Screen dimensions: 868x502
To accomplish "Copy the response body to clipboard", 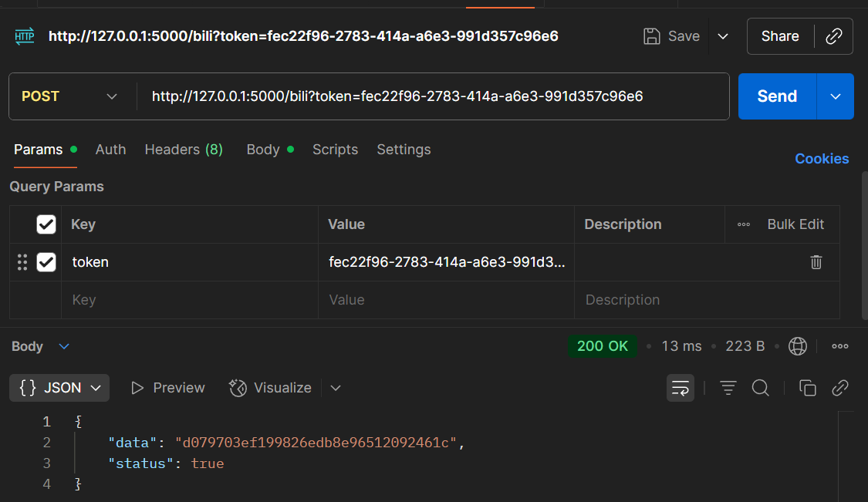I will (808, 388).
